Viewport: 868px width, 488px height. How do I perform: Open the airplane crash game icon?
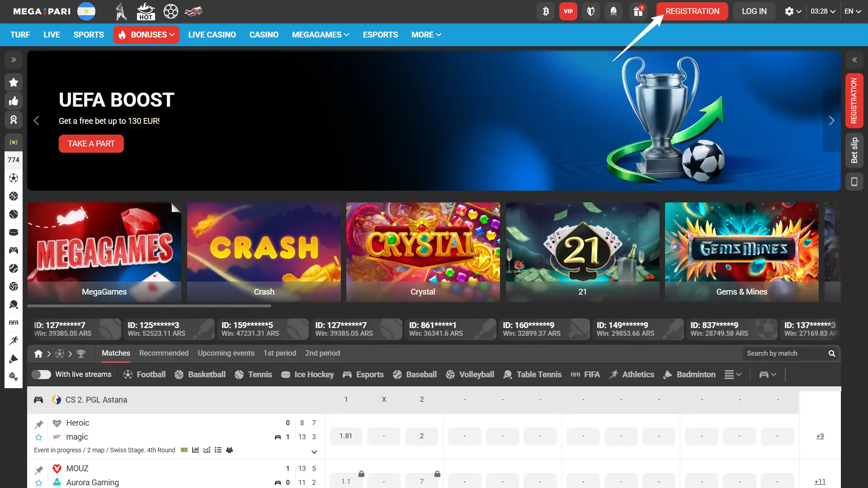(x=193, y=11)
